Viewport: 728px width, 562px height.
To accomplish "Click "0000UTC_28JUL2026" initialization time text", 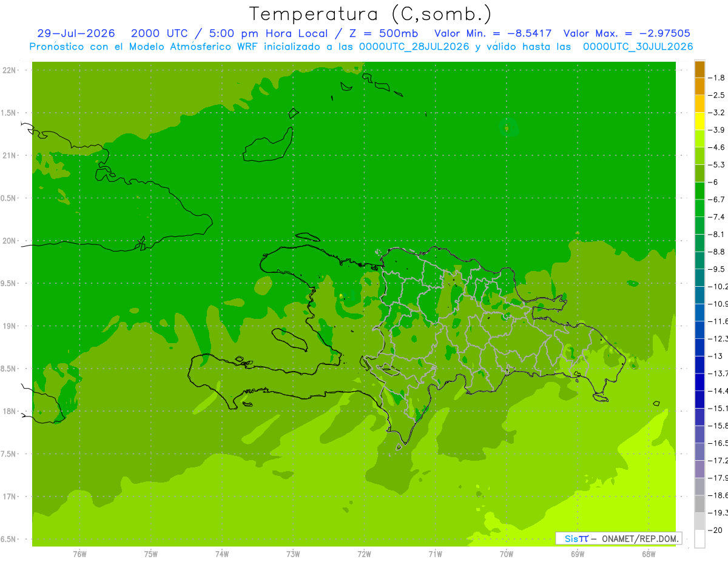I will click(414, 46).
